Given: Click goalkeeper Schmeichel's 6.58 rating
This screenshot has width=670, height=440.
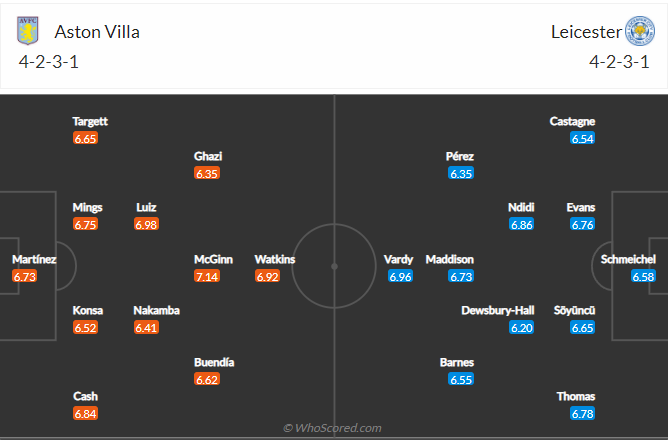Looking at the screenshot, I should click(643, 276).
